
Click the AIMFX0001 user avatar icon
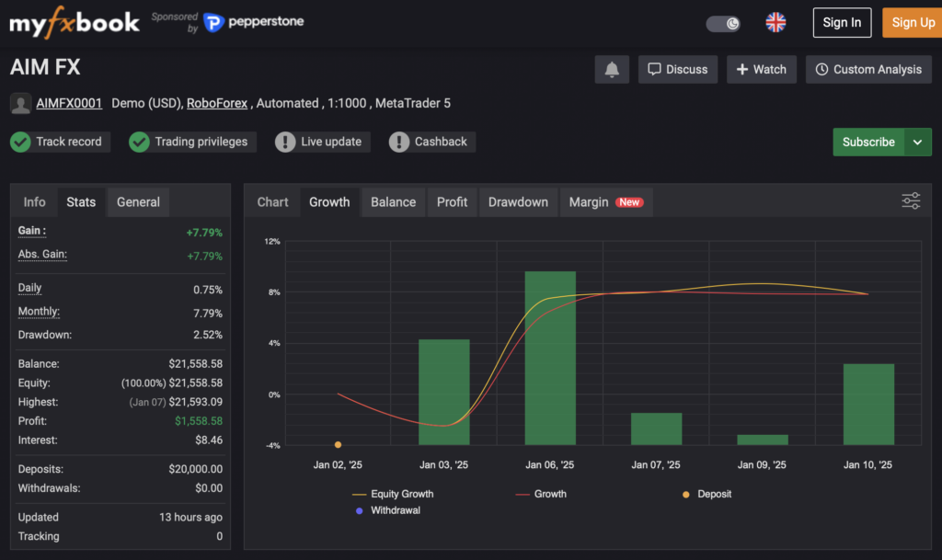(x=20, y=104)
